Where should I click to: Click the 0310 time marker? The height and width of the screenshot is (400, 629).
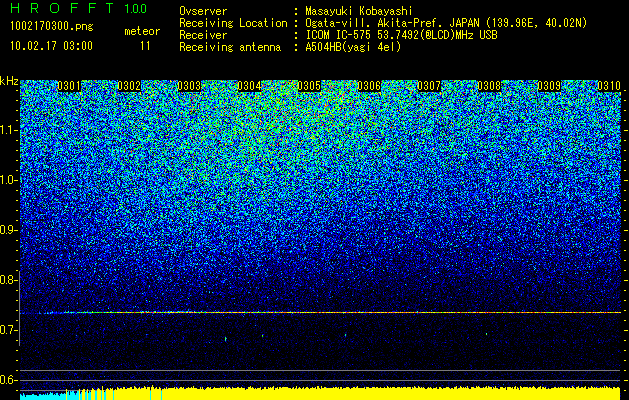(x=609, y=86)
